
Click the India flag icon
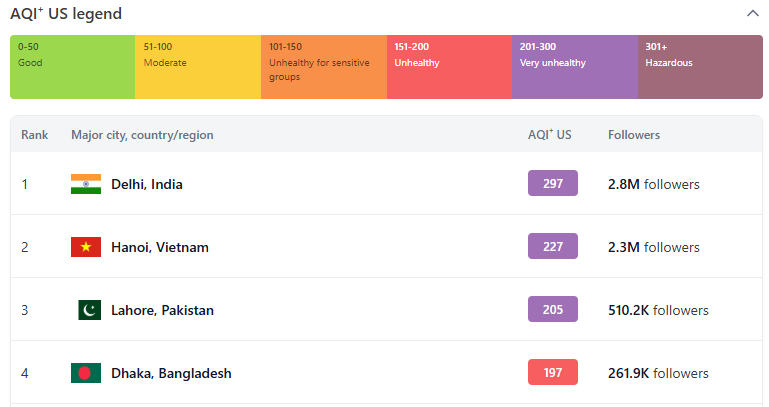click(86, 184)
